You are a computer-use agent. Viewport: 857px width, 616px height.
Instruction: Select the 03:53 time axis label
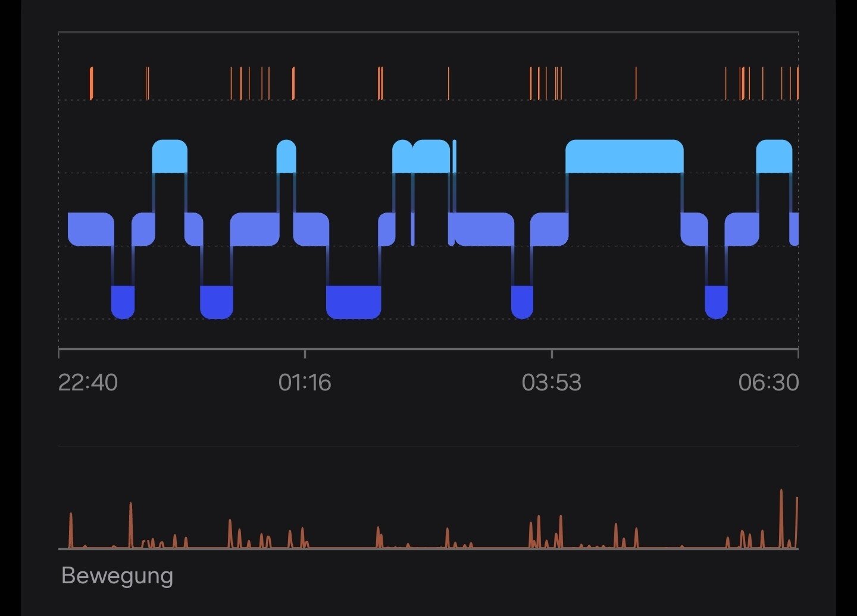tap(552, 382)
